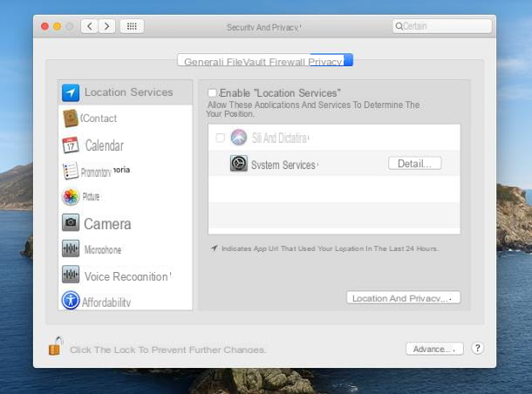532x394 pixels.
Task: Toggle the Siri And Dictation checkbox
Action: [x=220, y=138]
